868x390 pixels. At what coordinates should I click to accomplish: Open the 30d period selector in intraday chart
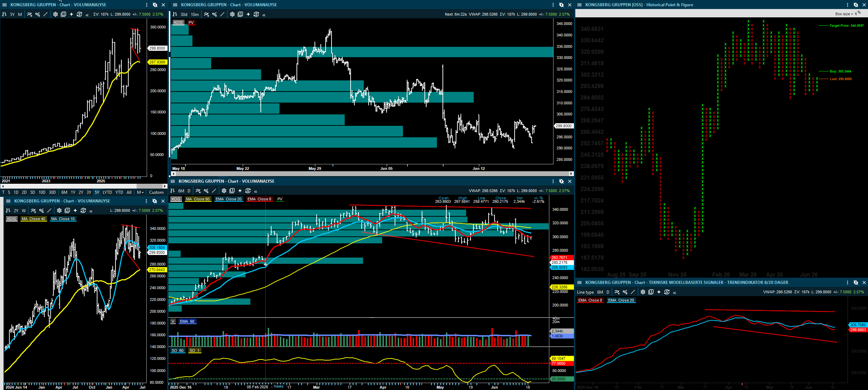pos(184,14)
